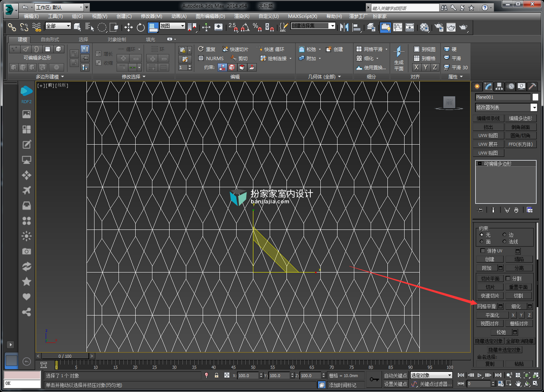Open the Motion command panel

pyautogui.click(x=510, y=86)
